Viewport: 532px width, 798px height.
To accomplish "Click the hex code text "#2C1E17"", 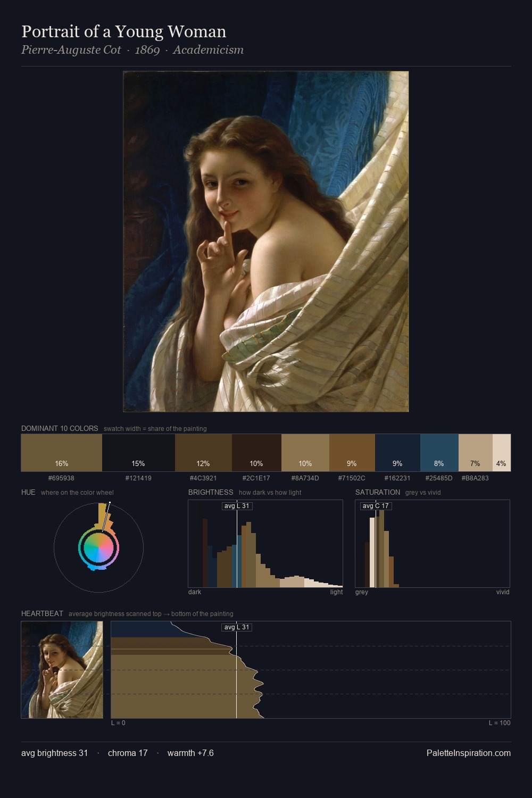I will tap(256, 478).
